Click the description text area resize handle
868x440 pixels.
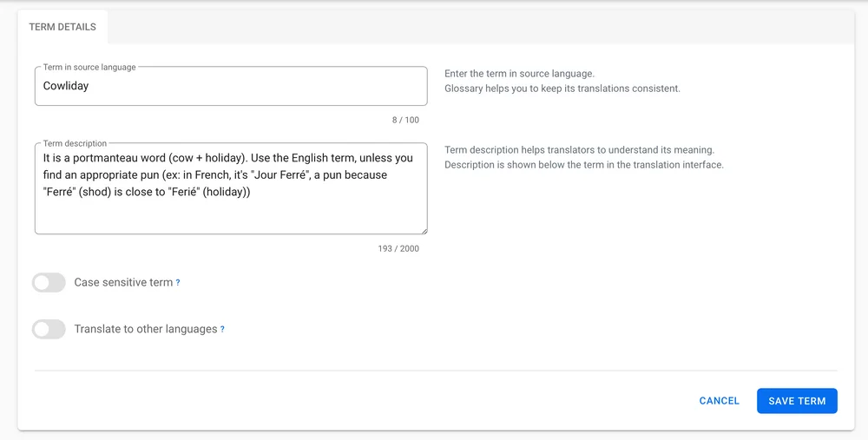point(424,230)
